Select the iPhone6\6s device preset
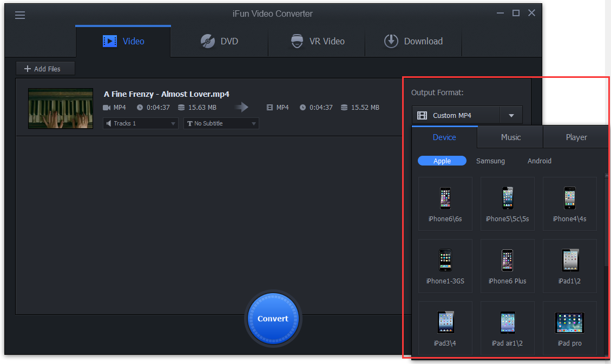The width and height of the screenshot is (611, 364). coord(445,203)
